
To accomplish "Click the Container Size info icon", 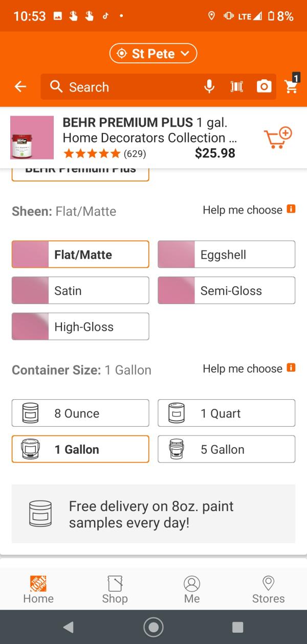I will coord(291,368).
